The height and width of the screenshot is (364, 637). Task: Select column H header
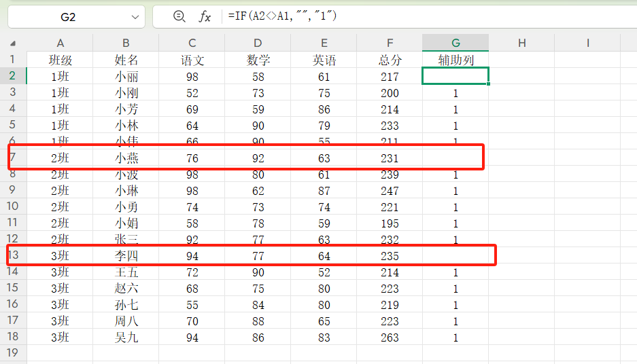[x=521, y=43]
